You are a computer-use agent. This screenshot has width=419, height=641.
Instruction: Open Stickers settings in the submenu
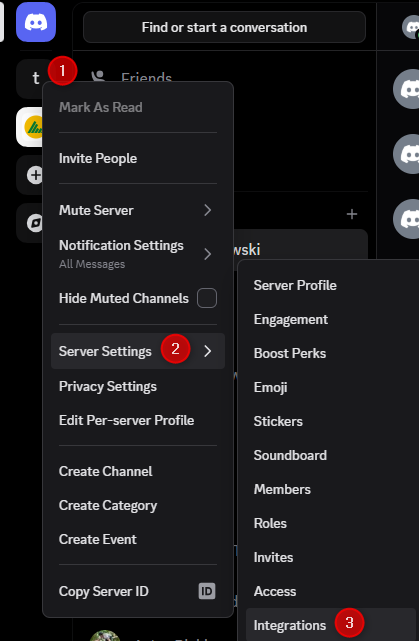click(x=331, y=421)
